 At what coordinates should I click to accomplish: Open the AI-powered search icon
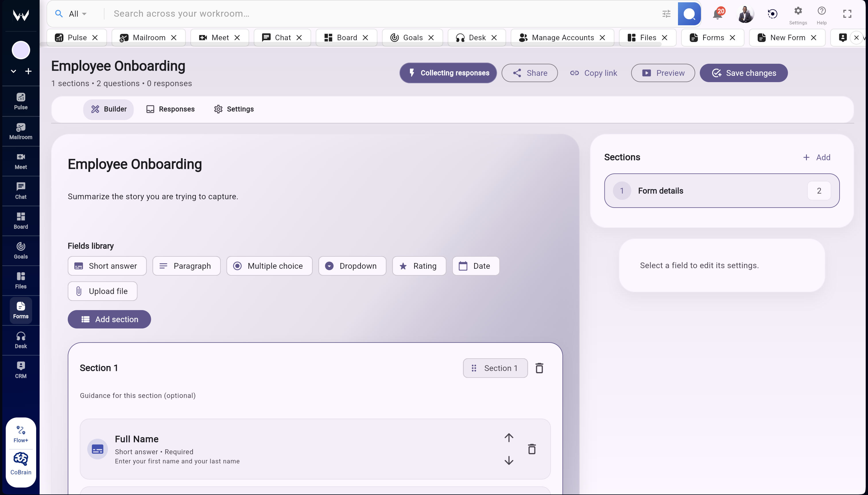(689, 13)
